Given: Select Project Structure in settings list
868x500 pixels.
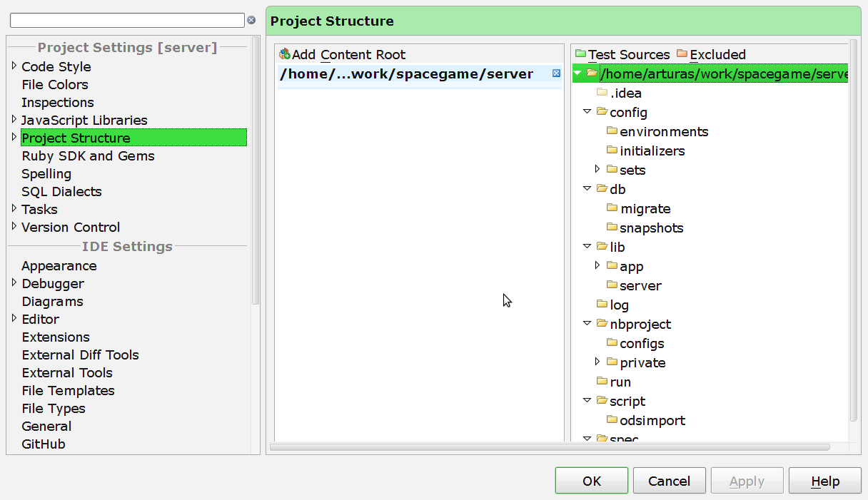Looking at the screenshot, I should click(x=133, y=138).
